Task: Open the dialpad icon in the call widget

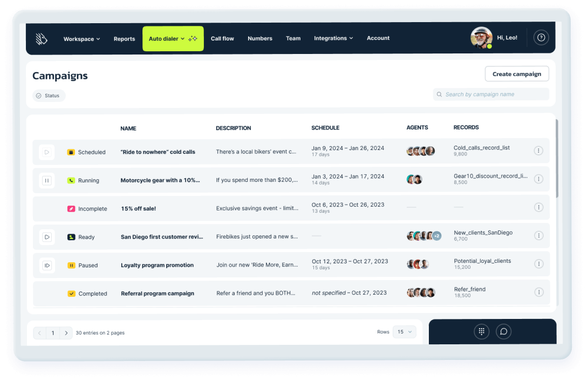Action: click(481, 331)
